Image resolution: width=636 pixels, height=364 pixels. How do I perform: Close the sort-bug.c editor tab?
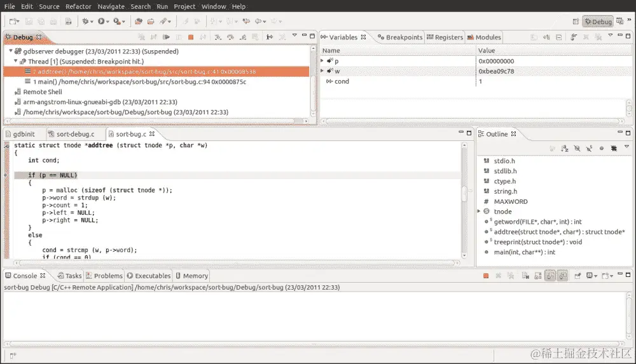[x=152, y=134]
